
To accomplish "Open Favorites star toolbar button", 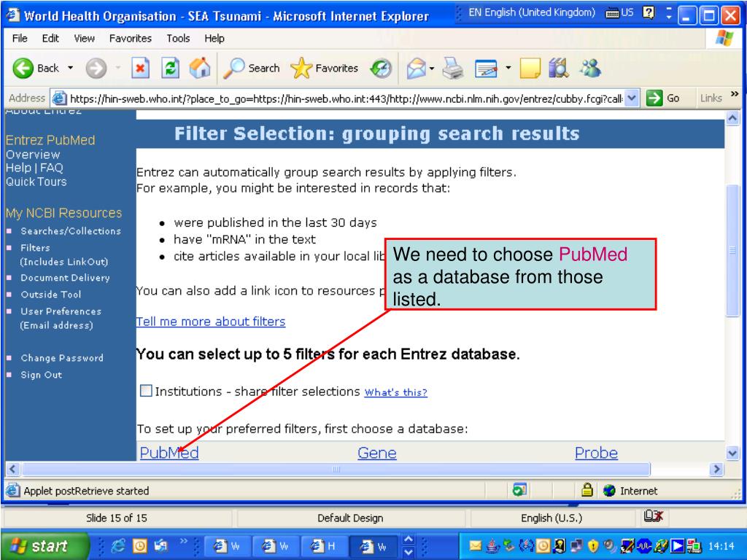I will (324, 68).
